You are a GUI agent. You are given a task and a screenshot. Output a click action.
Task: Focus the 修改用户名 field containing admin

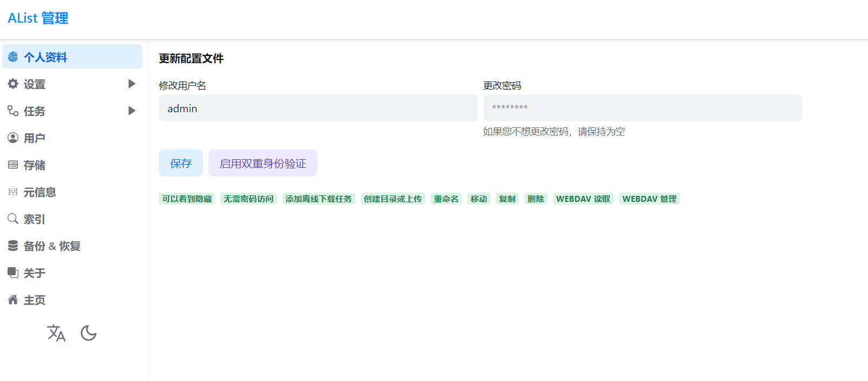(x=318, y=108)
